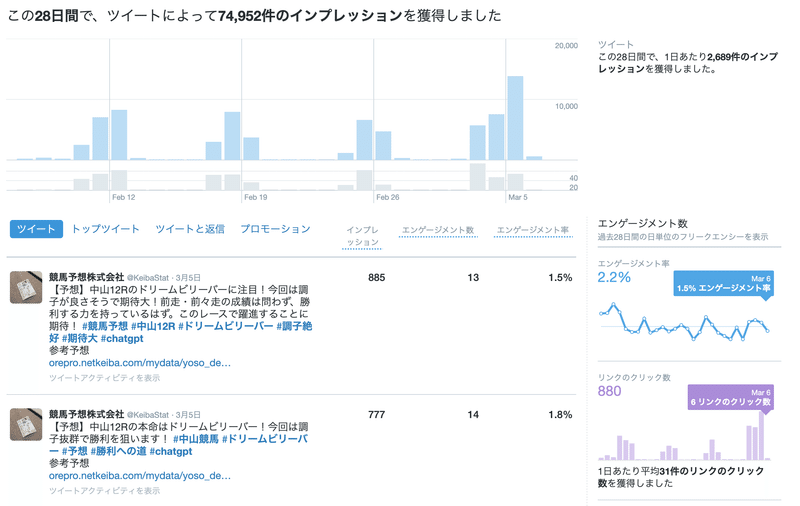Click the 1.5% engagement rate cell of first tweet
The image size is (800, 506).
tap(560, 277)
